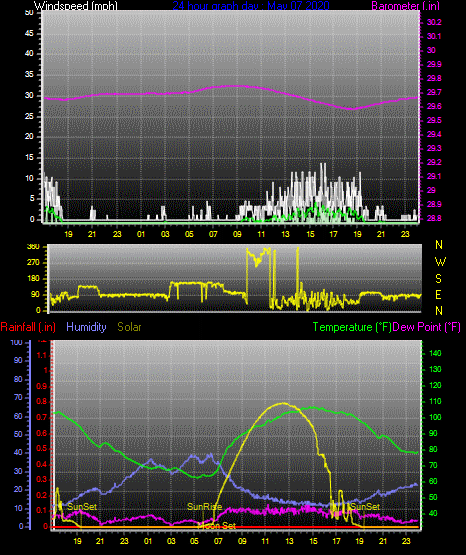Click the W compass label beside direction graph
466x555 pixels.
440,262
